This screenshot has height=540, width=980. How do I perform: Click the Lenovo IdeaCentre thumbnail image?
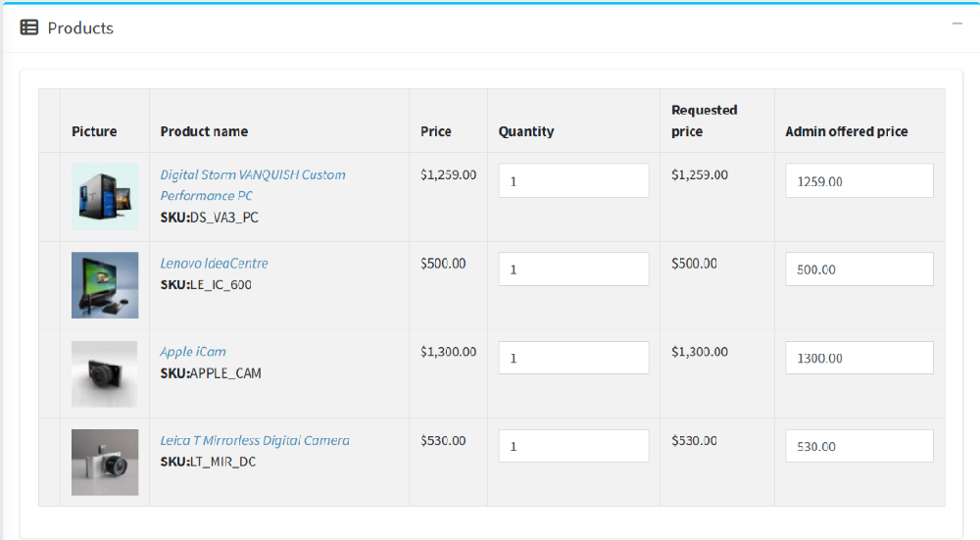point(105,285)
